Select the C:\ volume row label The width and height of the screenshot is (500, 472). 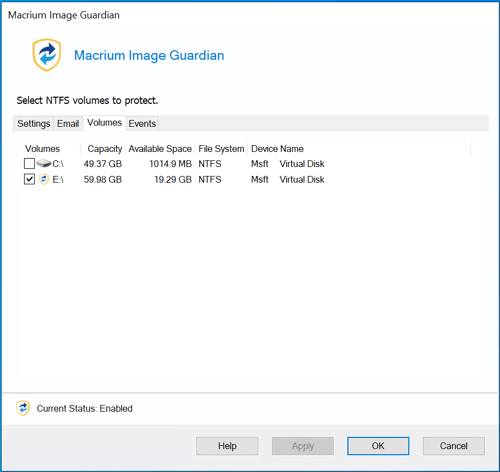click(x=58, y=164)
